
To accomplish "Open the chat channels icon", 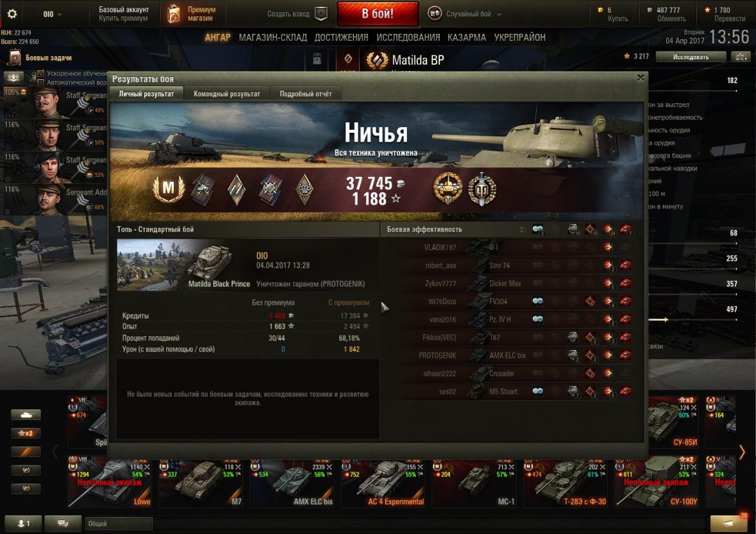I will coord(63,523).
